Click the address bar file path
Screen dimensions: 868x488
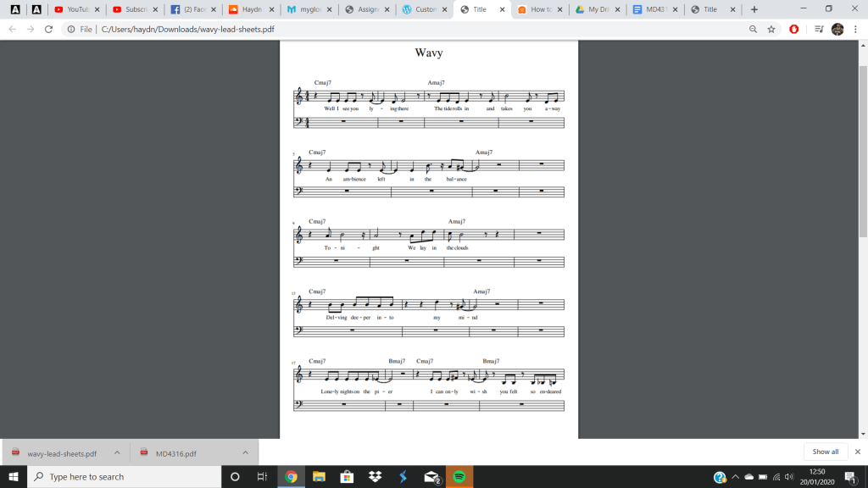point(186,29)
